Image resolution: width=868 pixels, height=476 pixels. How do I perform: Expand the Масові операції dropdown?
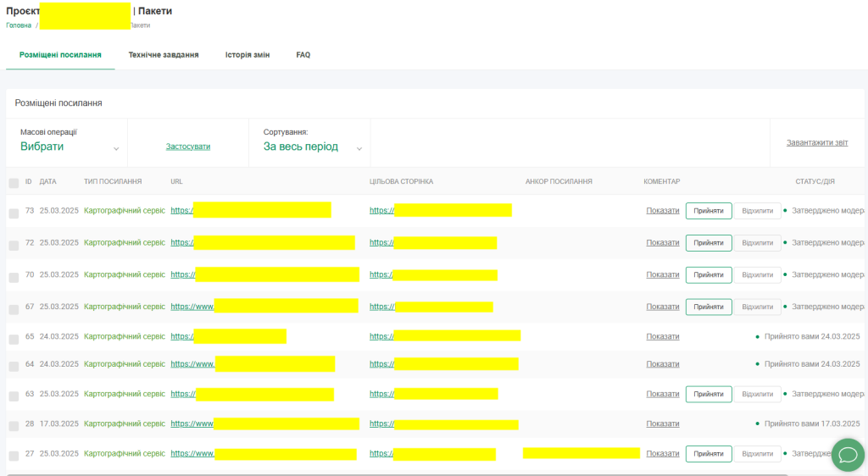(70, 147)
